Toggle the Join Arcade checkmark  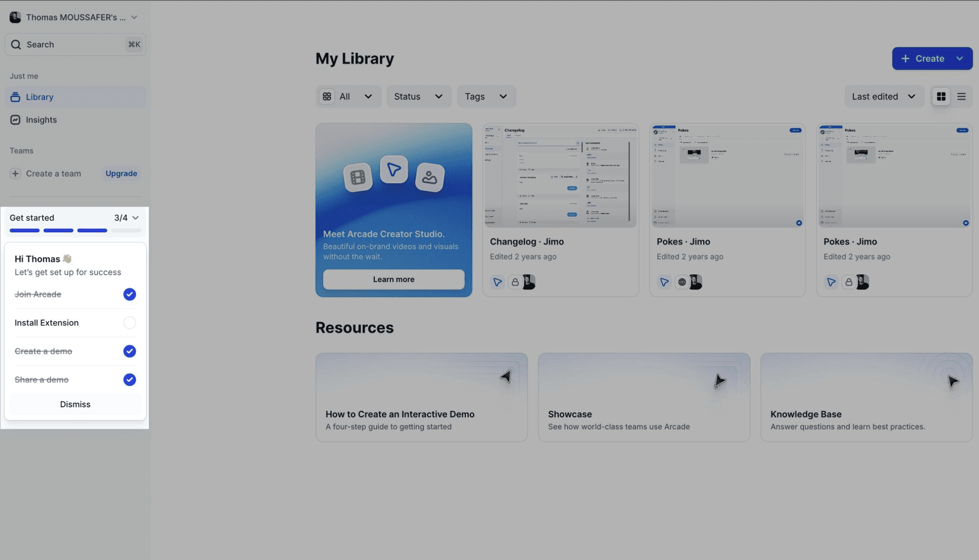point(129,294)
